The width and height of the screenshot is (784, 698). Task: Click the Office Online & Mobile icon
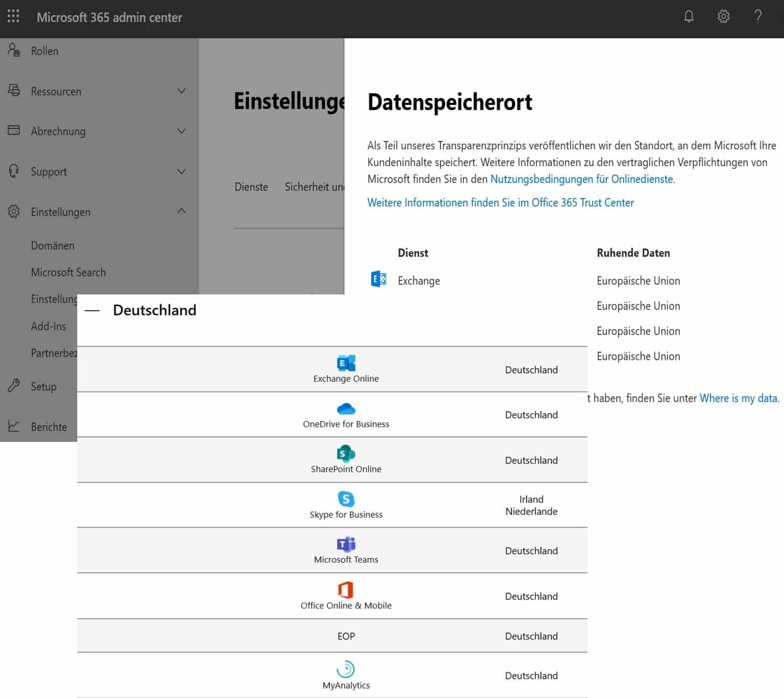click(346, 589)
